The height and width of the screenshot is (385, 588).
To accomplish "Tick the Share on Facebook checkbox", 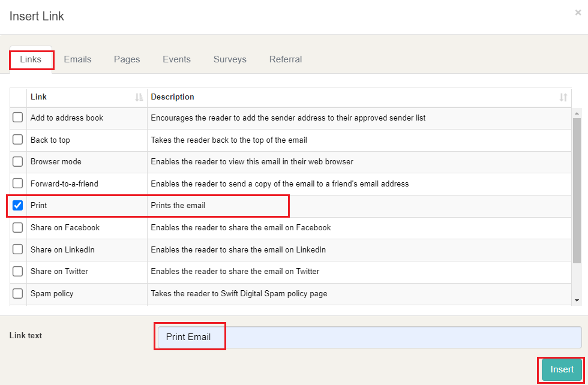I will pos(17,227).
